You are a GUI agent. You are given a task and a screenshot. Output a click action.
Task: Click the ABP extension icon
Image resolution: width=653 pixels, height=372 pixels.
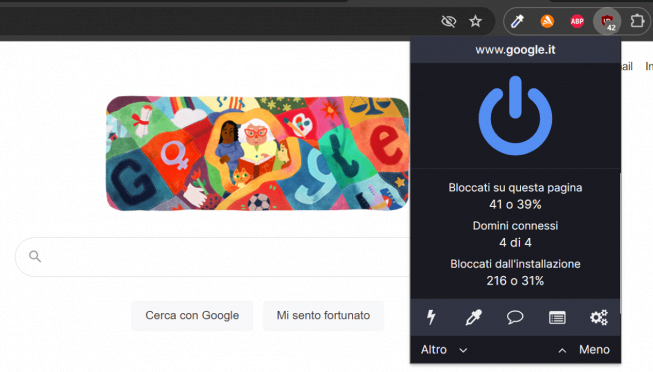577,21
